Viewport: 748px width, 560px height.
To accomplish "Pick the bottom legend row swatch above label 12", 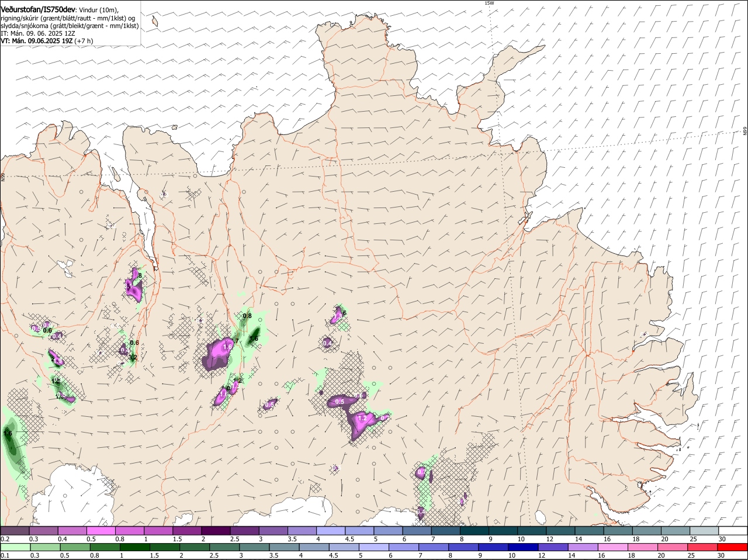I will [554, 547].
